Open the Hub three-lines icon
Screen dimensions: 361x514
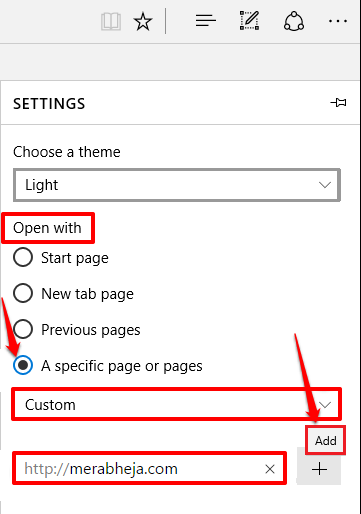[206, 21]
